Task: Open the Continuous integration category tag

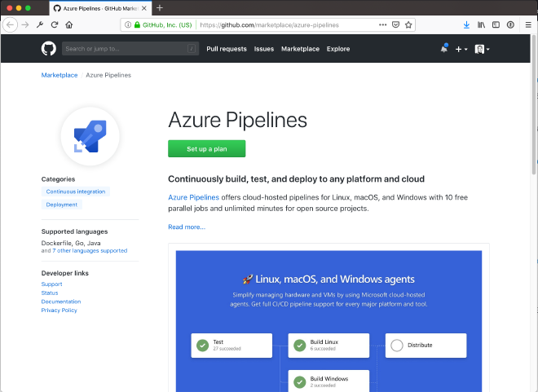Action: (x=76, y=192)
